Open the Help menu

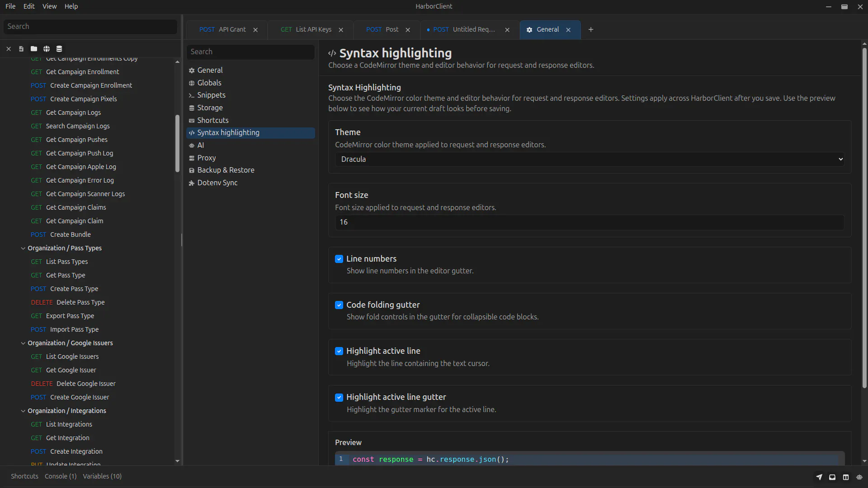pyautogui.click(x=71, y=6)
